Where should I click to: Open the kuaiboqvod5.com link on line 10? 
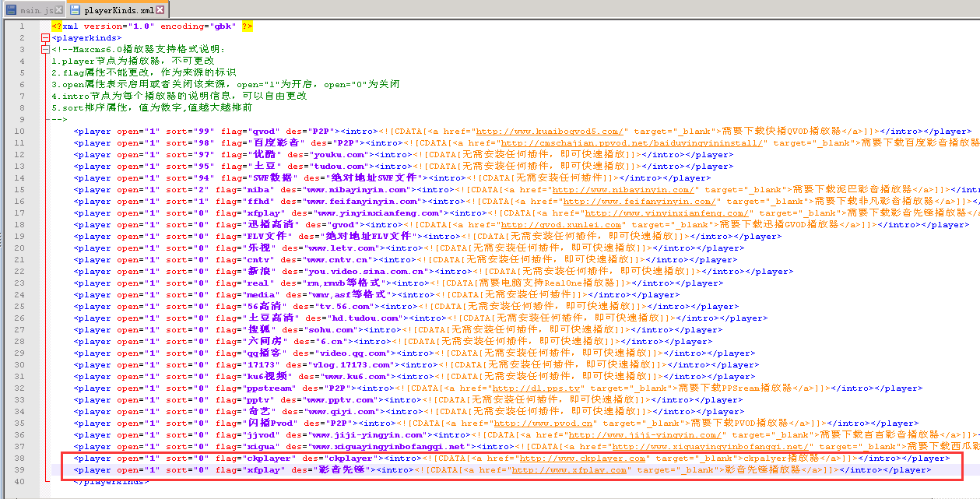[x=550, y=132]
